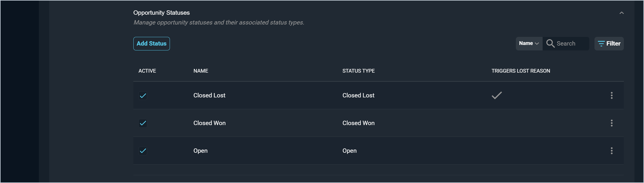Sort by the Status Type column header
Viewport: 644px width, 183px height.
pos(358,71)
